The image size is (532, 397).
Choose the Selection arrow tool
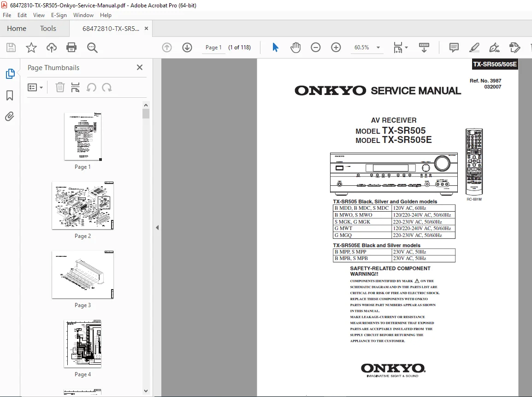click(x=275, y=47)
